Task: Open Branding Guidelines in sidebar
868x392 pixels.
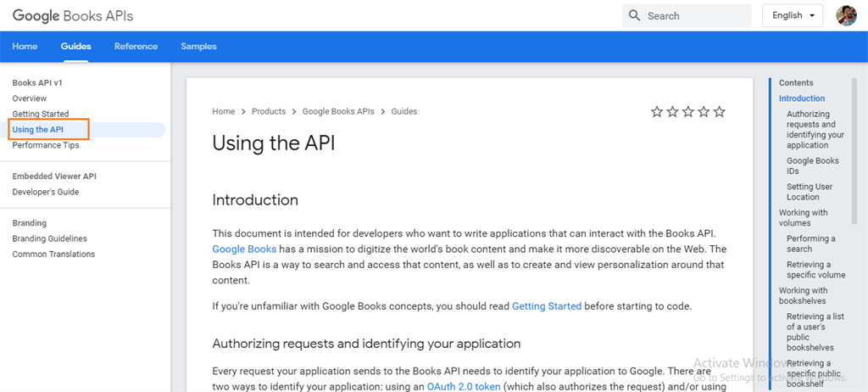Action: click(x=50, y=238)
